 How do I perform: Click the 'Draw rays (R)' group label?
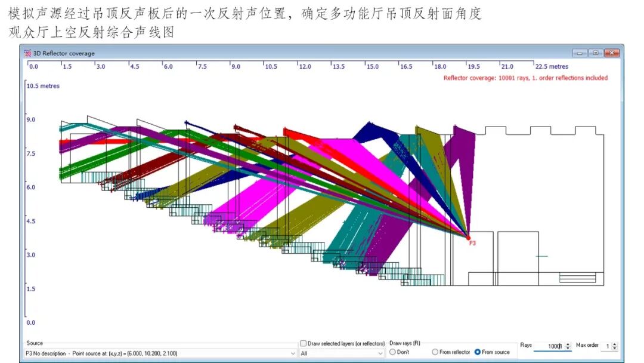tap(404, 343)
